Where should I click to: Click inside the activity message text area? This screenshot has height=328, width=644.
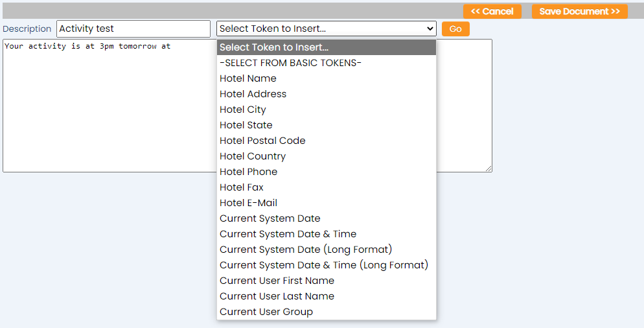coord(110,106)
